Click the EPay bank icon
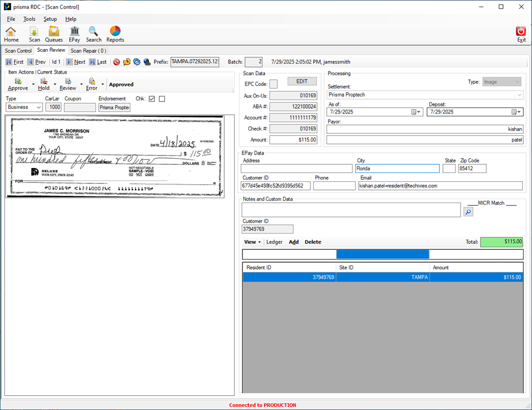This screenshot has width=532, height=410. [74, 34]
